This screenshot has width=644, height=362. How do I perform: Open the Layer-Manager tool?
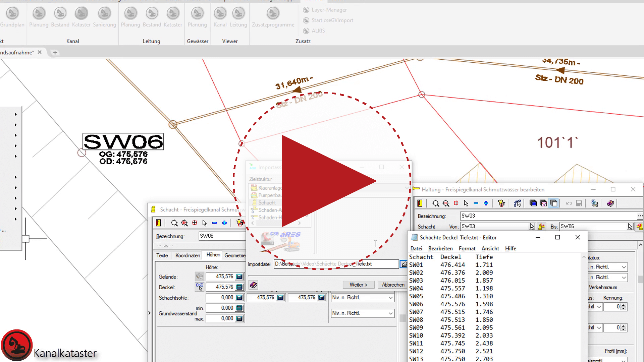pos(325,10)
